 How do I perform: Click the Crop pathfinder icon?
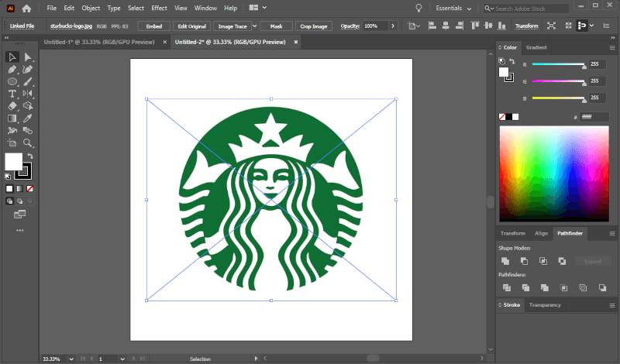(564, 288)
